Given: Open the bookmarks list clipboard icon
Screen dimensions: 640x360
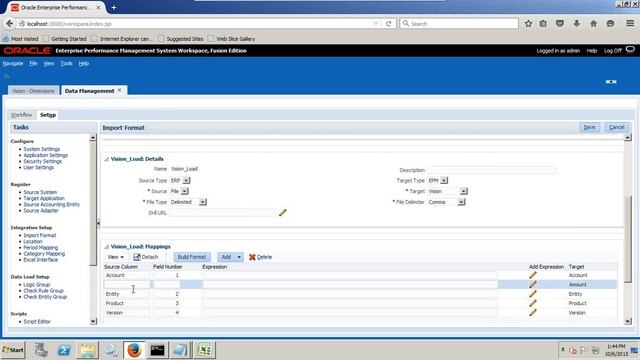Looking at the screenshot, I should pyautogui.click(x=543, y=24).
